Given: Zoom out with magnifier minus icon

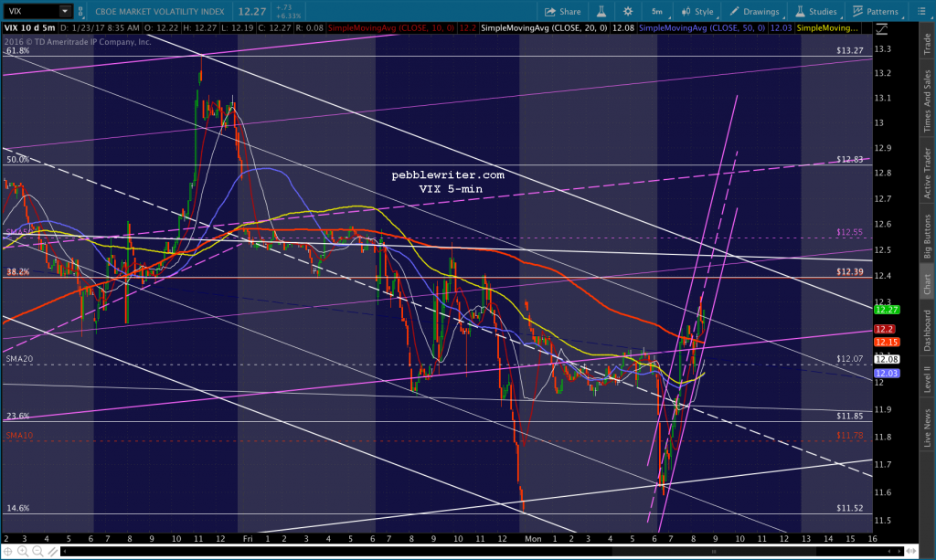Looking at the screenshot, I should tap(37, 552).
